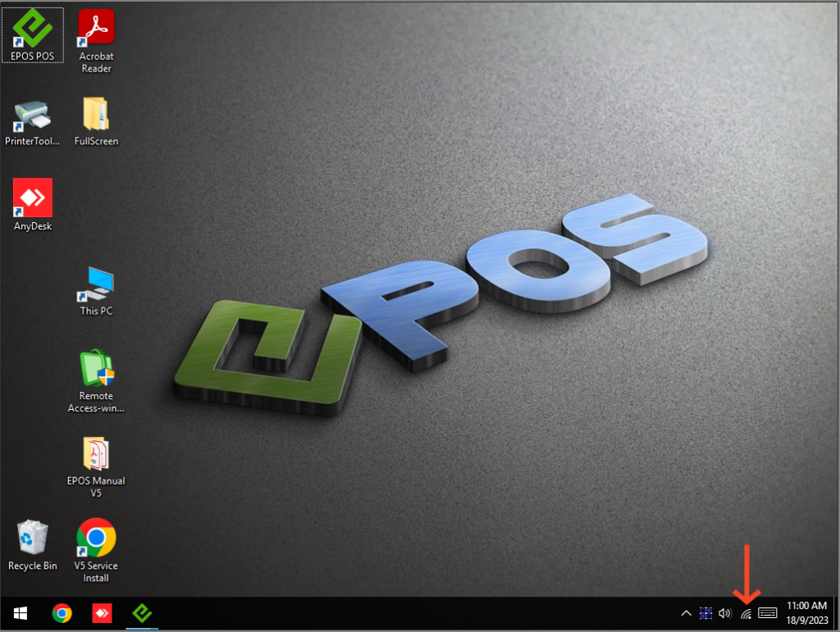840x632 pixels.
Task: Select the AnyDesk taskbar button
Action: pos(102,612)
